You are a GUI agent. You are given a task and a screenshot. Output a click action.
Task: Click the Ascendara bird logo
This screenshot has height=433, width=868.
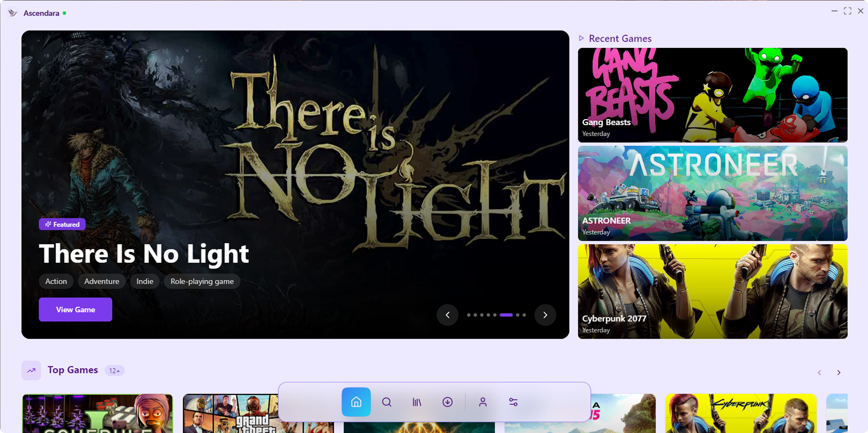[x=13, y=13]
